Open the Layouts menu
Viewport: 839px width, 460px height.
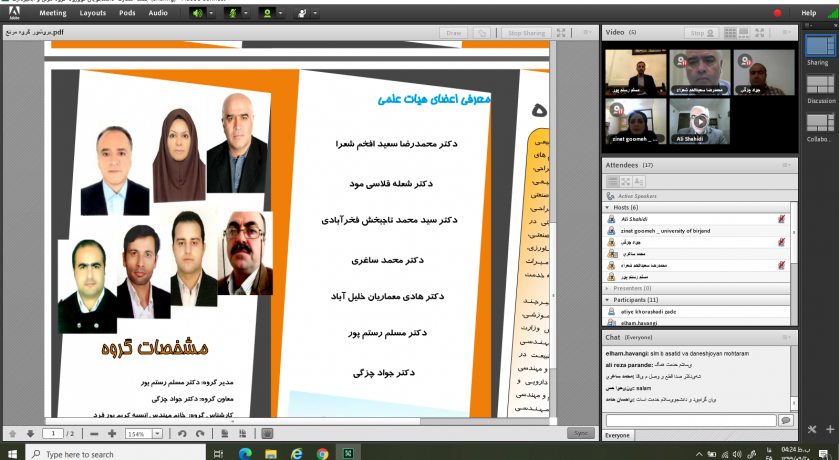(93, 13)
